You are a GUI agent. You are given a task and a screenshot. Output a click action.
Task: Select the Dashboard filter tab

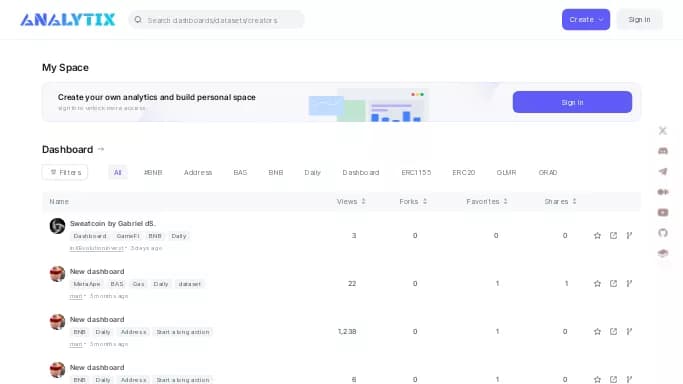(x=361, y=172)
